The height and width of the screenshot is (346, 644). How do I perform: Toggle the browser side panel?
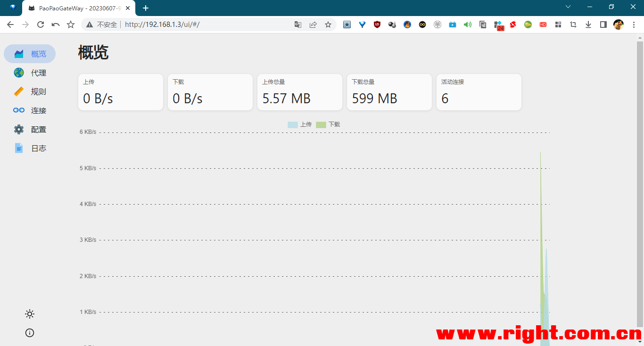click(x=603, y=25)
